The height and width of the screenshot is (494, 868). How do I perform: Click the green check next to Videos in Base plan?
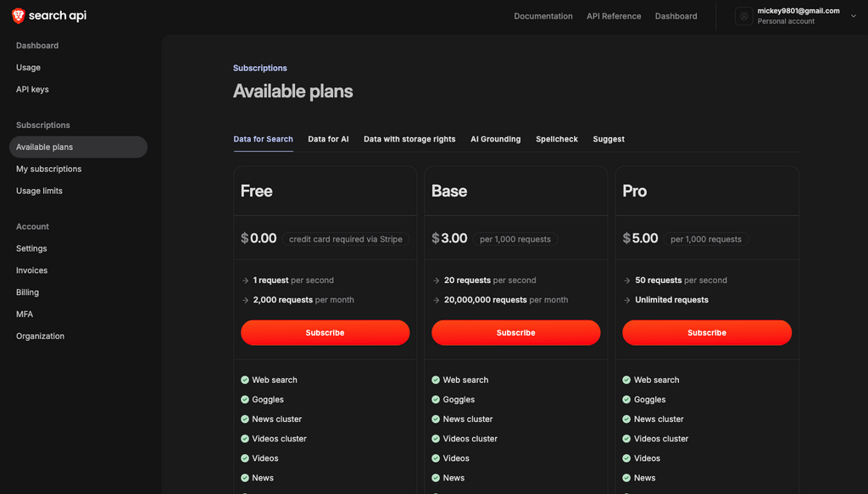436,458
